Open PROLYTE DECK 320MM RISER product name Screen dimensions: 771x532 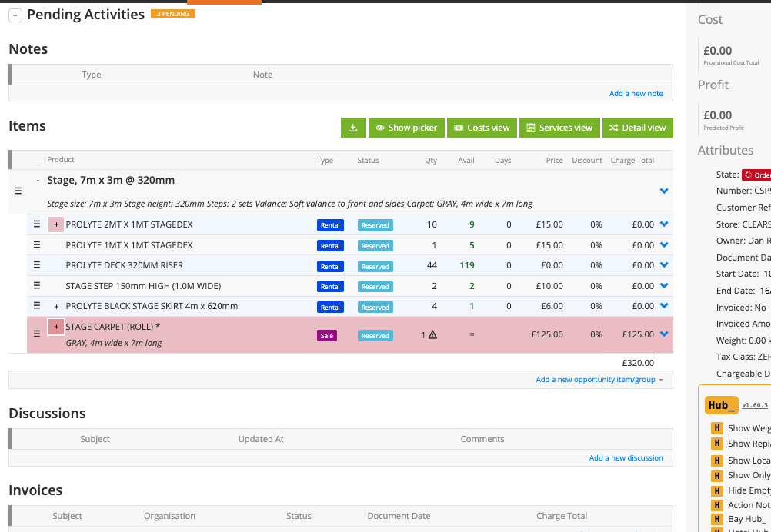pyautogui.click(x=125, y=265)
